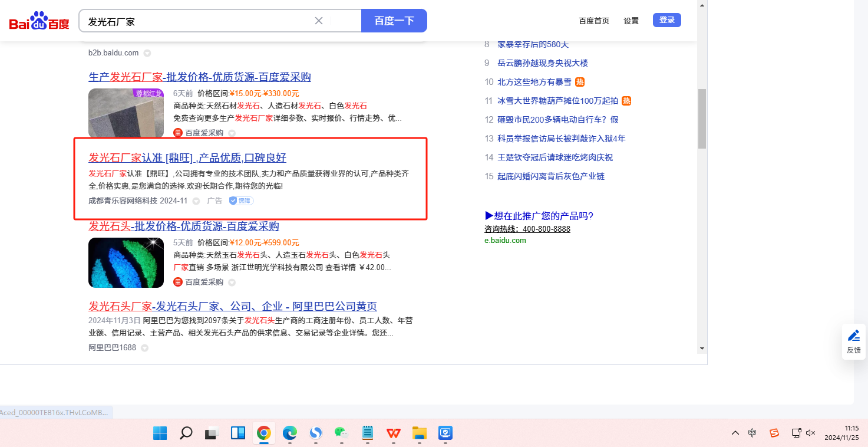Clear the search box with the X icon
The width and height of the screenshot is (868, 447).
click(x=319, y=21)
